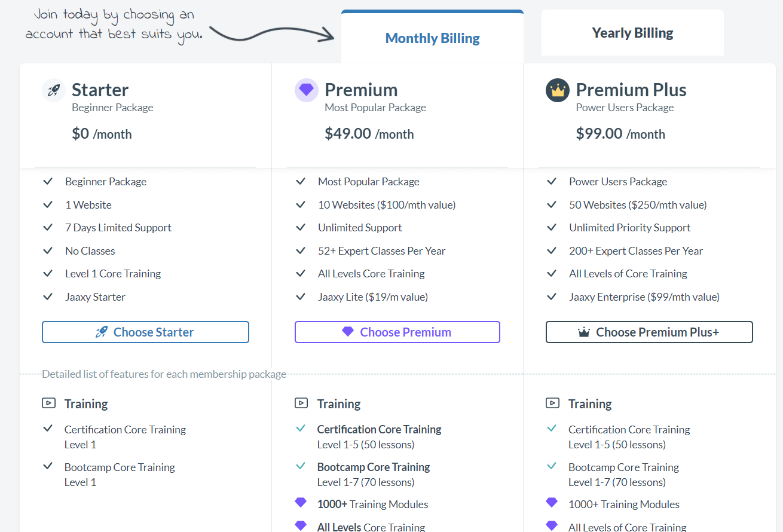Select the Choose Premium button
Screen dimensions: 783x532
point(397,332)
